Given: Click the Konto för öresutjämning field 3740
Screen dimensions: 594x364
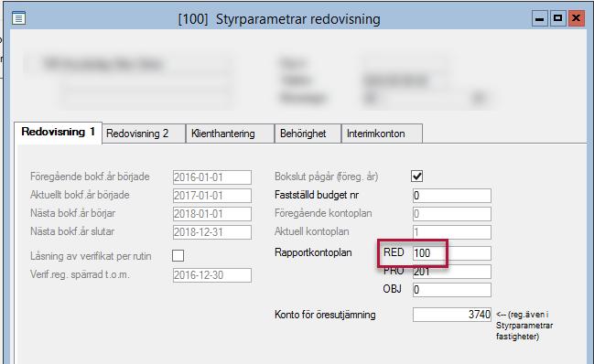Looking at the screenshot, I should 452,315.
